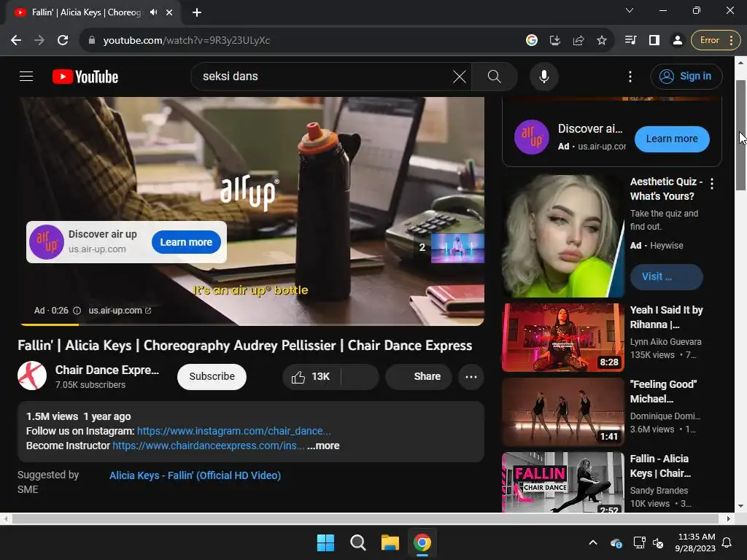Subscribe to Chair Dance Express
747x560 pixels.
click(x=212, y=377)
